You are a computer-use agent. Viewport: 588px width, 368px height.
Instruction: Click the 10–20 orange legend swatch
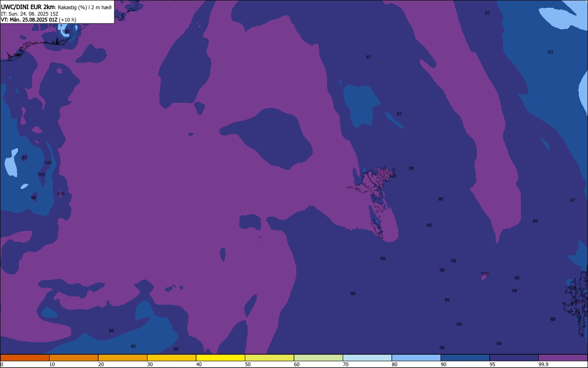tap(73, 357)
